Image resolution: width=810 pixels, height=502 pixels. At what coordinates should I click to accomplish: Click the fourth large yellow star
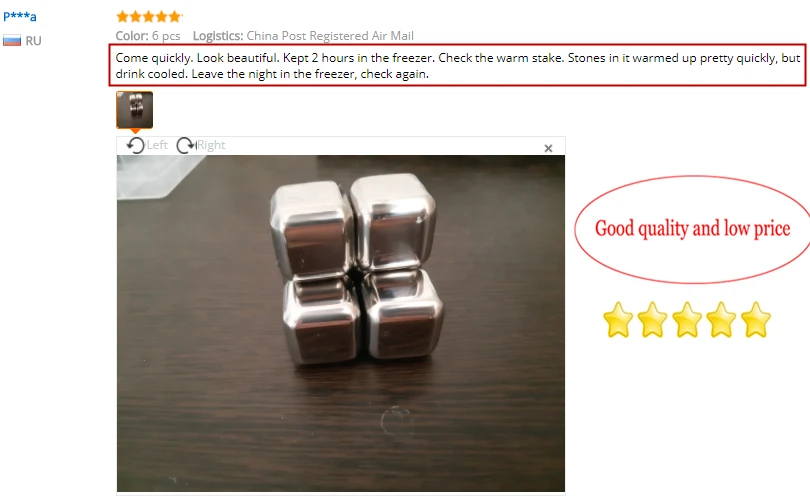(721, 320)
